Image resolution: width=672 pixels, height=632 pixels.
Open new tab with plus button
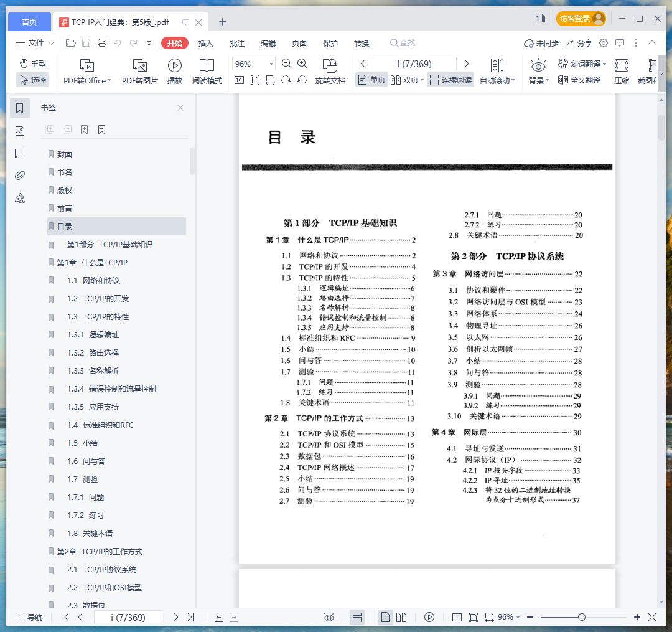(222, 22)
